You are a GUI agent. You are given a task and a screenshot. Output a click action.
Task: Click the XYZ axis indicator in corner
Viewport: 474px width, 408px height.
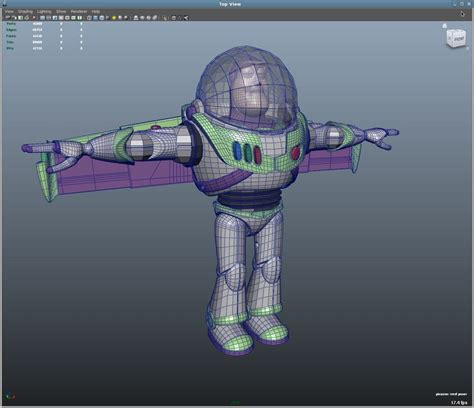(11, 396)
